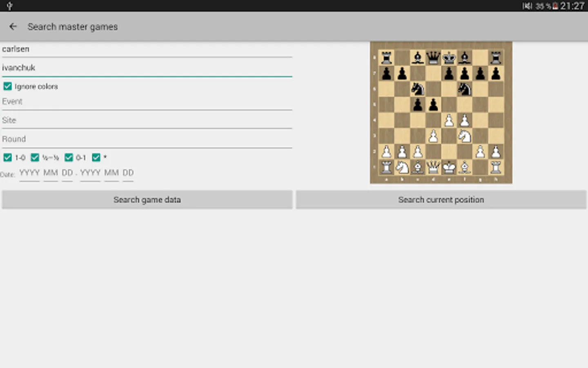Click the Search master games title

[73, 27]
